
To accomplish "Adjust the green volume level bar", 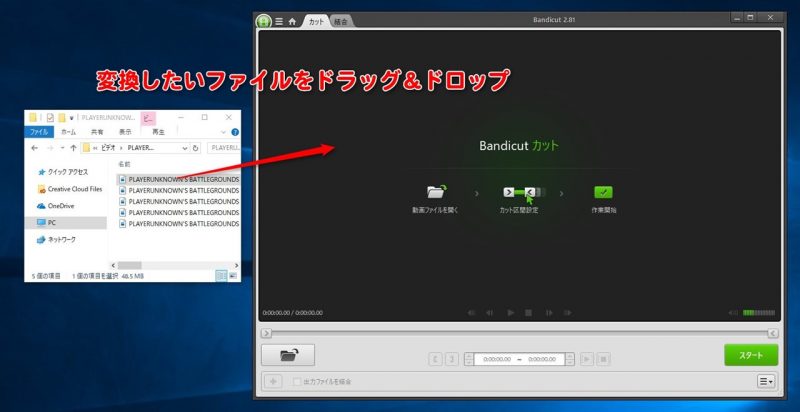I will (759, 313).
